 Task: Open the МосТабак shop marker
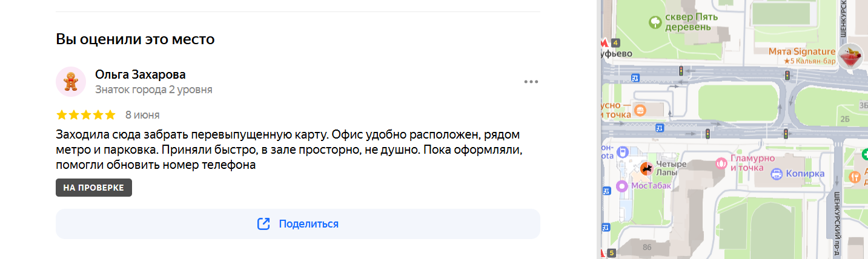[621, 186]
